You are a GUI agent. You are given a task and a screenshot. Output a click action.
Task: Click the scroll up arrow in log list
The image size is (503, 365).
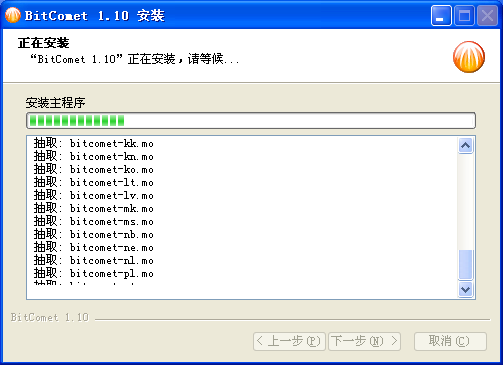click(465, 145)
